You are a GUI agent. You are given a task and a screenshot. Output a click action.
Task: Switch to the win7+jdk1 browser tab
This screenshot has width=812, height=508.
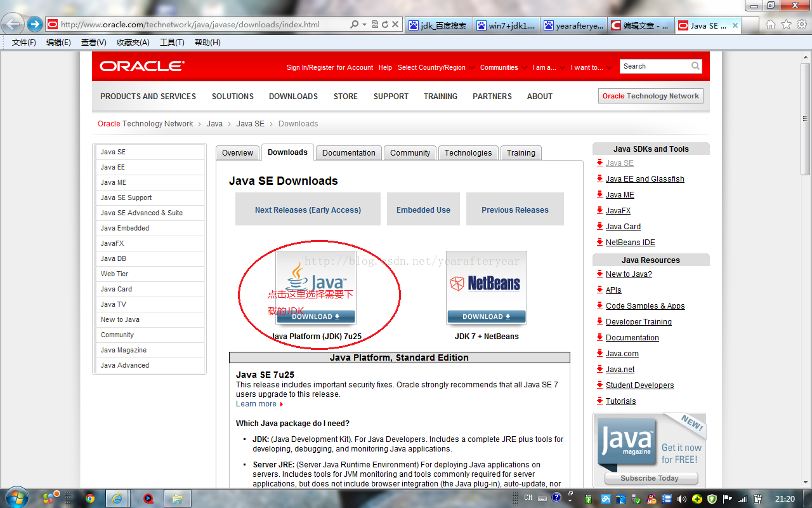click(505, 25)
